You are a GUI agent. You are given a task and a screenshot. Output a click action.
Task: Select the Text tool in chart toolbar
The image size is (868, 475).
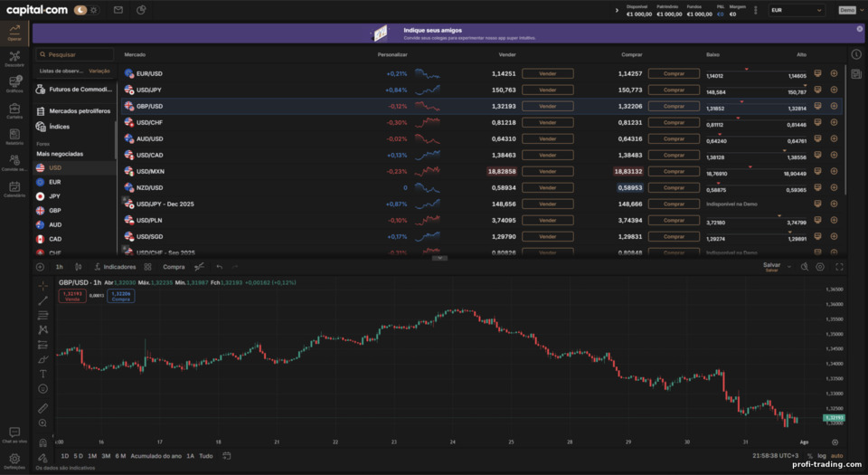click(x=42, y=375)
